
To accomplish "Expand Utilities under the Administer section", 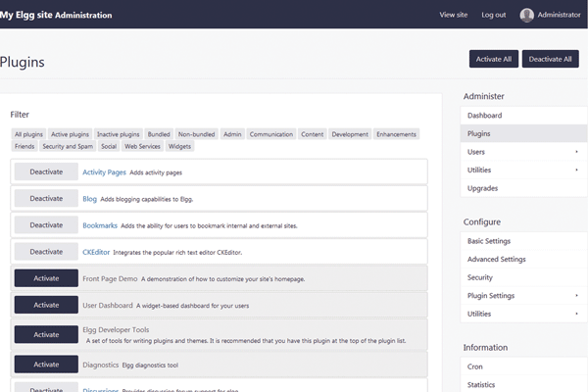I will pyautogui.click(x=575, y=170).
